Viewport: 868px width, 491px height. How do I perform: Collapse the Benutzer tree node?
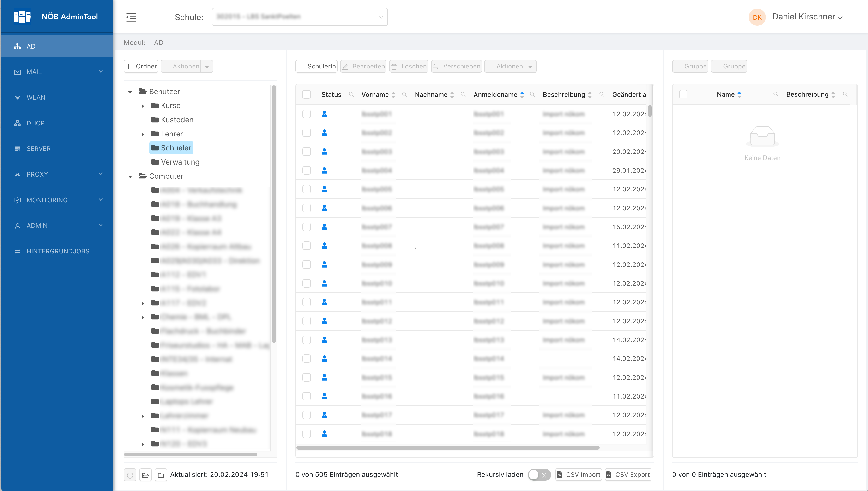[130, 92]
